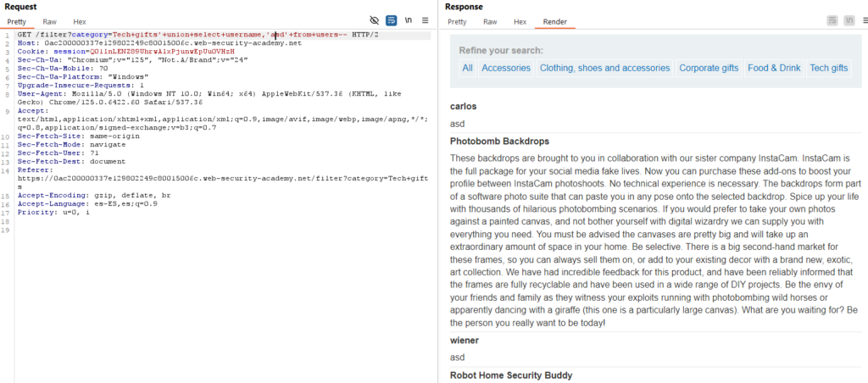This screenshot has width=868, height=383.
Task: Open Clothing, shoes and accessories category
Action: tap(604, 68)
